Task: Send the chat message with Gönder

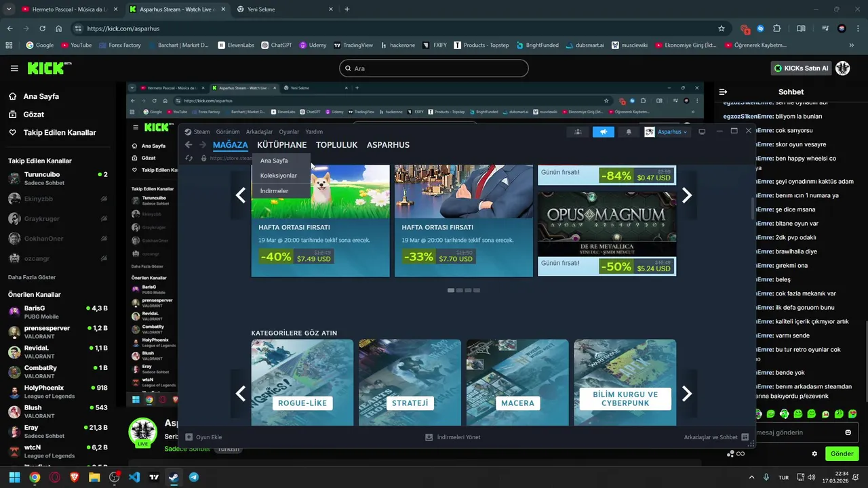Action: pyautogui.click(x=842, y=453)
